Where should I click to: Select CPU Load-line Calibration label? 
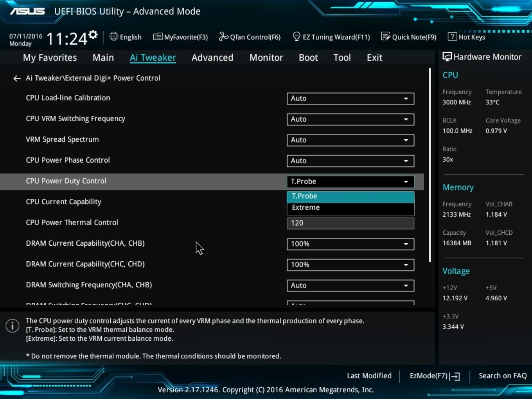tap(68, 98)
